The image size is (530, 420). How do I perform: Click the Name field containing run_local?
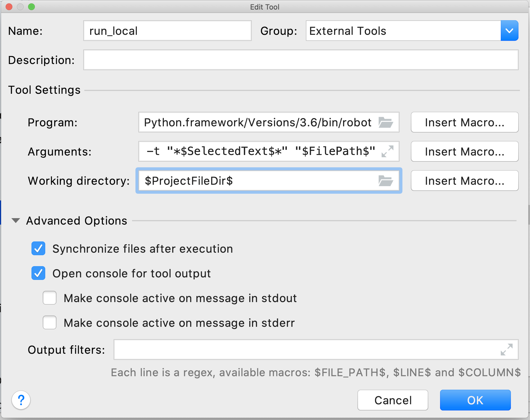pos(167,31)
